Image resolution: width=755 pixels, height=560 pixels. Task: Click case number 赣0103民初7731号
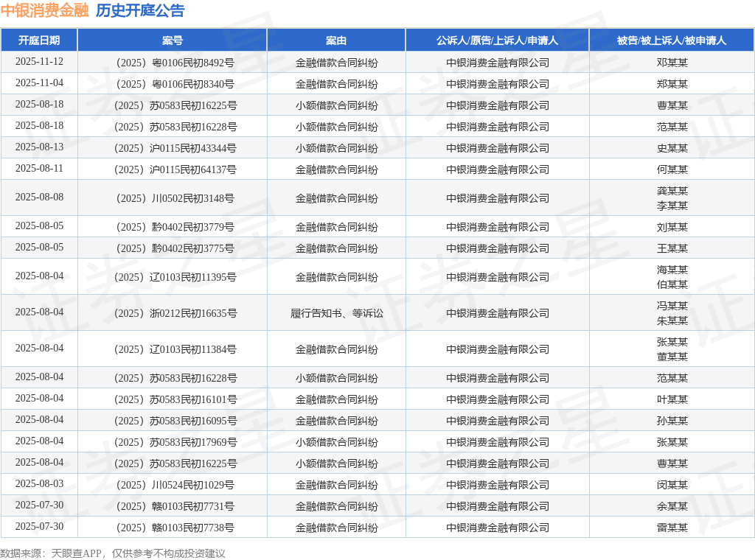[x=175, y=506]
